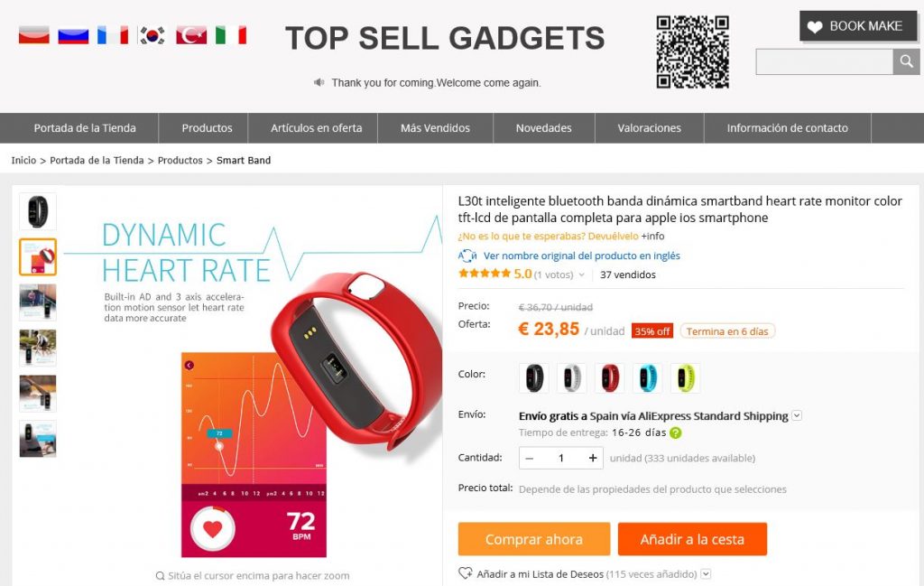The width and height of the screenshot is (924, 586).
Task: Increase quantity with the plus button
Action: click(x=592, y=458)
